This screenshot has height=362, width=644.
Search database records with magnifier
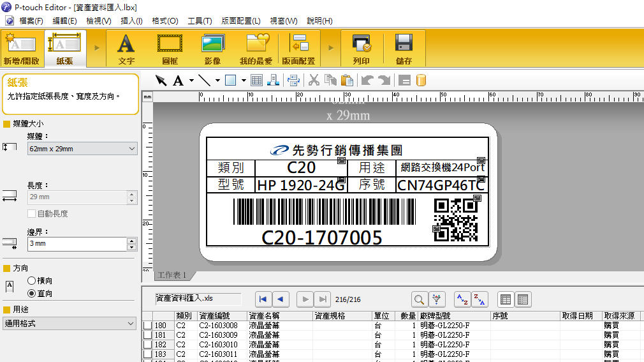point(420,299)
